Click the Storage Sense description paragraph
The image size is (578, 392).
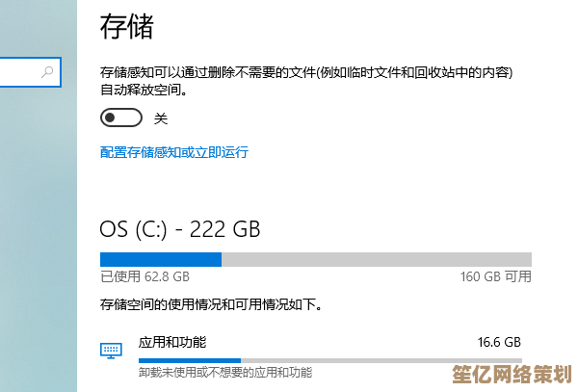coord(306,72)
